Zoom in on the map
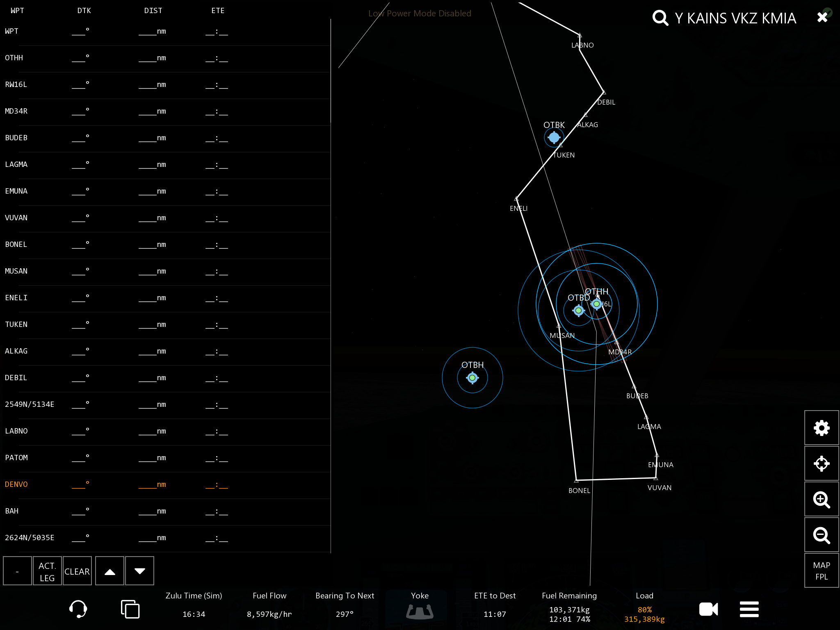840x630 pixels. (821, 499)
